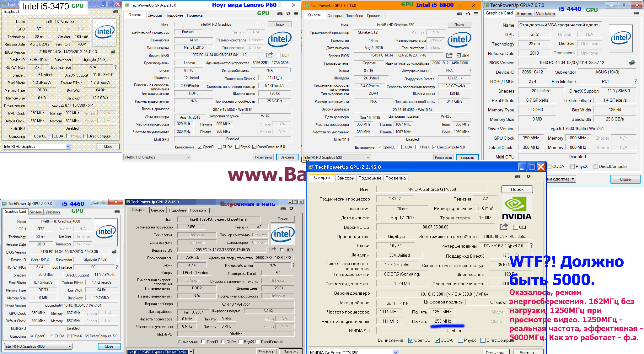Toggle the CUDA checkbox in the GTX 650 window

click(x=437, y=340)
